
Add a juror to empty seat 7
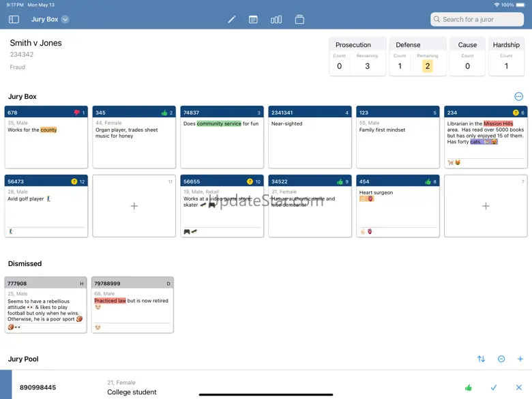(486, 206)
